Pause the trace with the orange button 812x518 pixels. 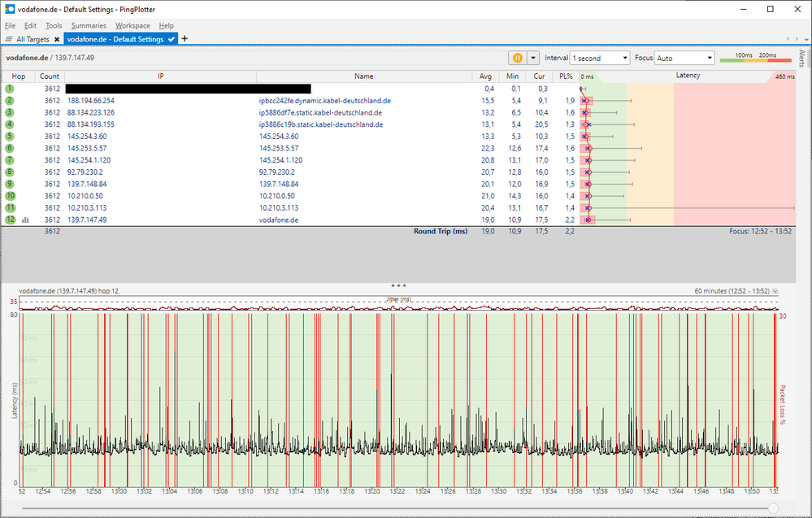(517, 58)
